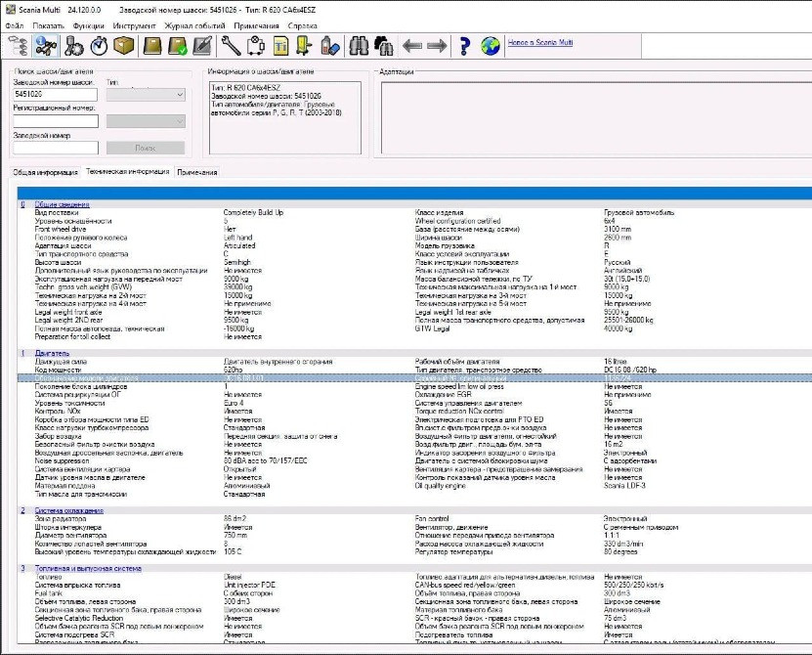812x655 pixels.
Task: Click the globe icon in toolbar
Action: (x=490, y=46)
